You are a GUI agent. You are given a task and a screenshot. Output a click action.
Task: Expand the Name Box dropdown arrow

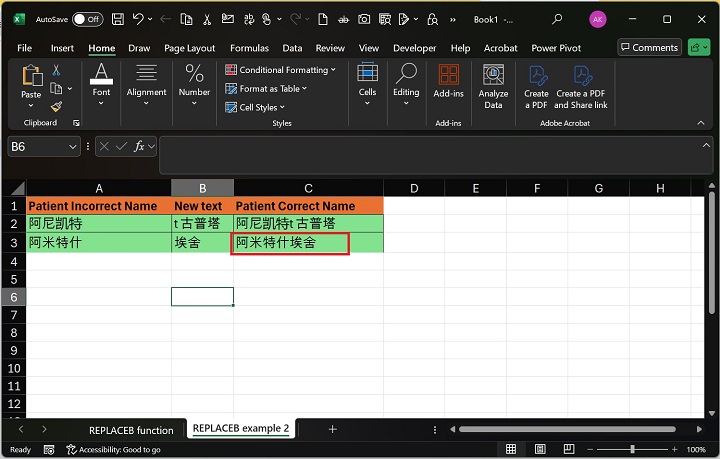(72, 147)
